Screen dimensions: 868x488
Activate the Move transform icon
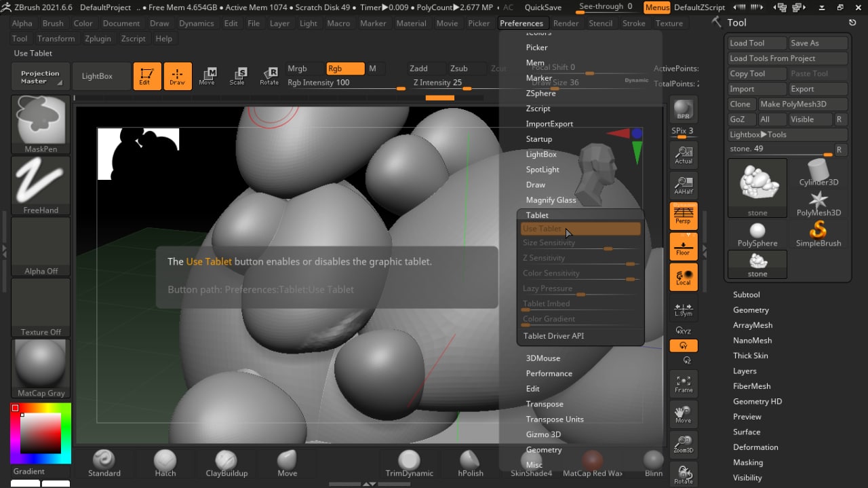[x=207, y=76]
